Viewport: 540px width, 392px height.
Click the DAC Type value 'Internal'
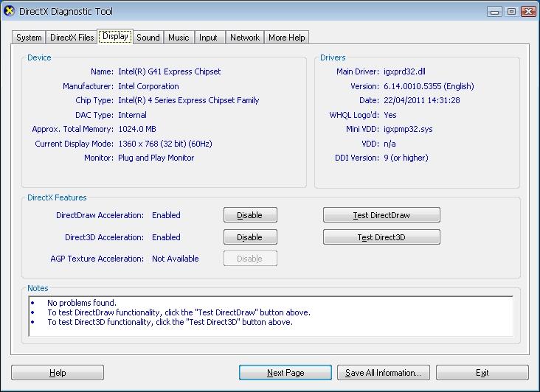click(x=132, y=115)
